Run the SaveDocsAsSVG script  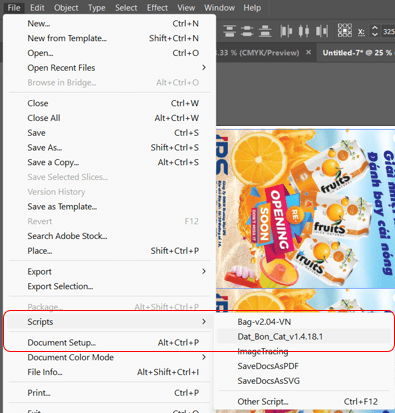tap(304, 381)
